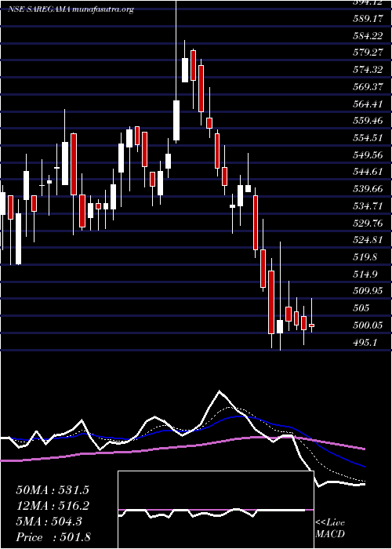The width and height of the screenshot is (392, 549).
Task: Click the 524.81 price axis label
Action: pos(367,240)
